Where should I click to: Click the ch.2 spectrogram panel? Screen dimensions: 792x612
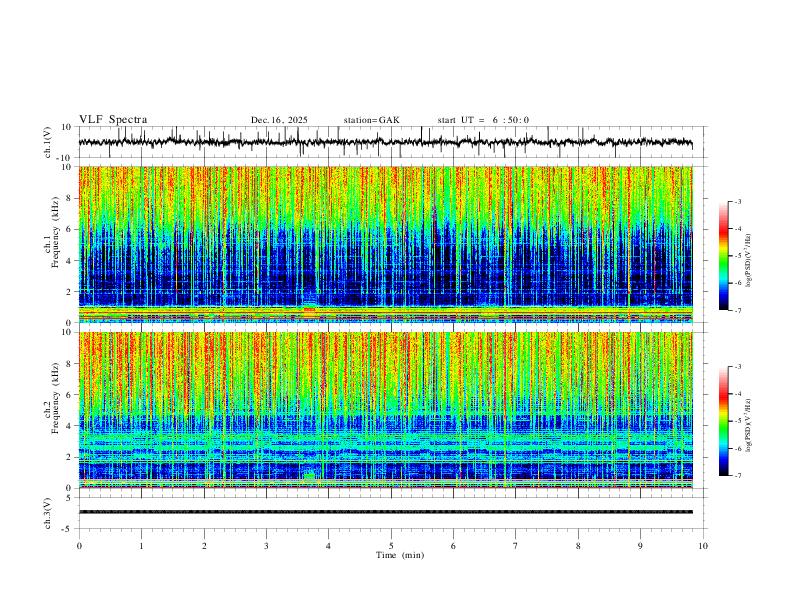click(x=385, y=410)
